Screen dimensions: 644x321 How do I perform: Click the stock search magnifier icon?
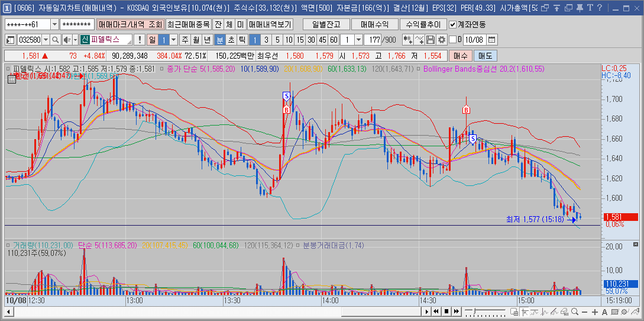coord(56,40)
